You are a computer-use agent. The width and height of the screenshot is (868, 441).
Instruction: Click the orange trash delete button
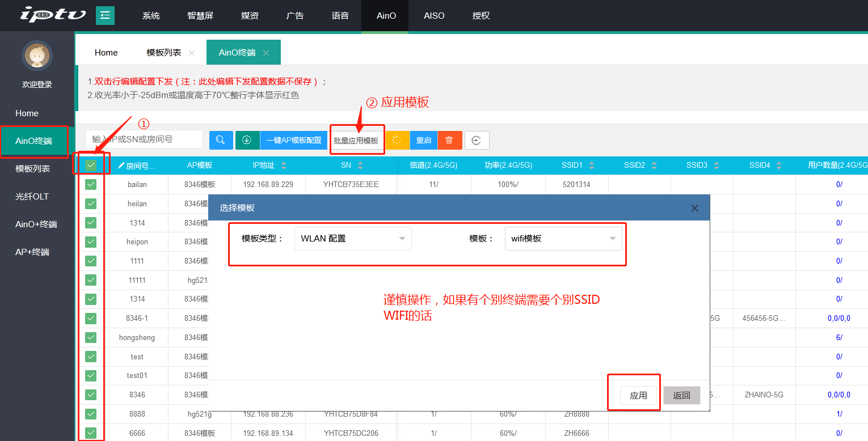pos(449,140)
